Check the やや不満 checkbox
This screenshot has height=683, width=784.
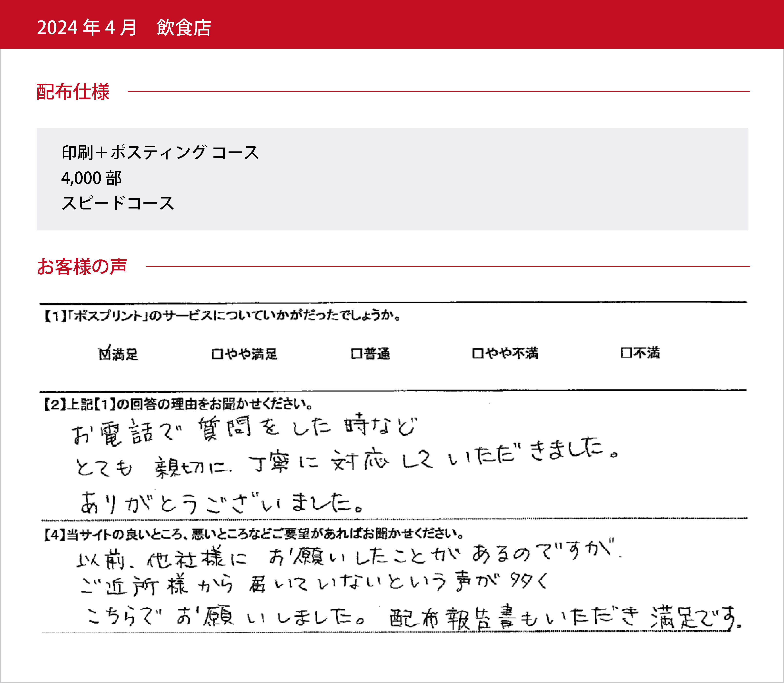(477, 353)
